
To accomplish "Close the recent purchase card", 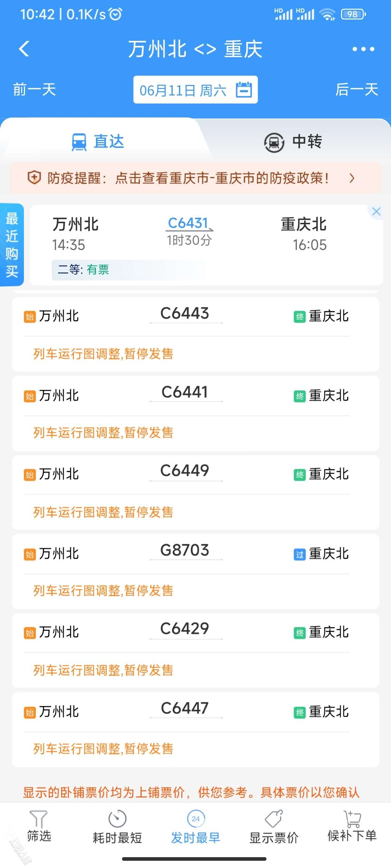I will (376, 212).
